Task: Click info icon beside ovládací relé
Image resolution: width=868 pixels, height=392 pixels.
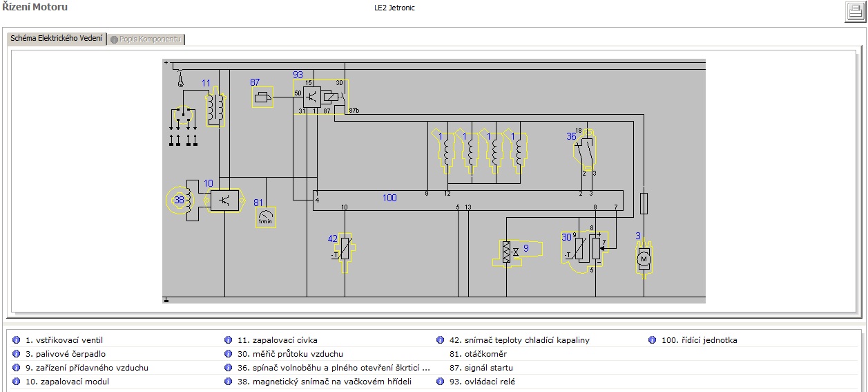Action: [x=440, y=382]
